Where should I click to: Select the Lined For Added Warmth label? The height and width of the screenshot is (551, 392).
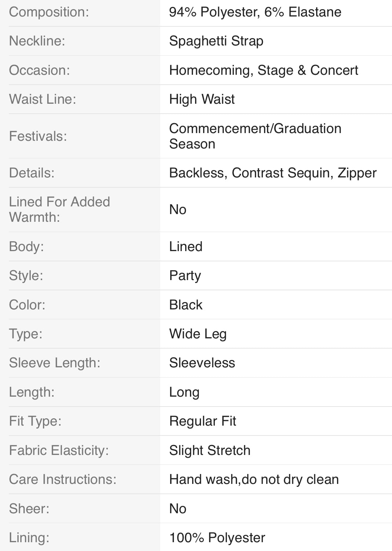[x=59, y=209]
